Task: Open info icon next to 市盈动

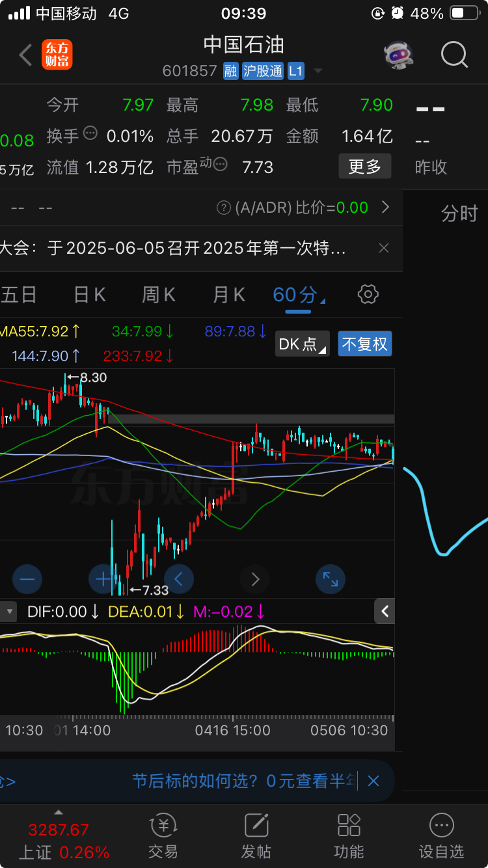Action: (x=221, y=164)
